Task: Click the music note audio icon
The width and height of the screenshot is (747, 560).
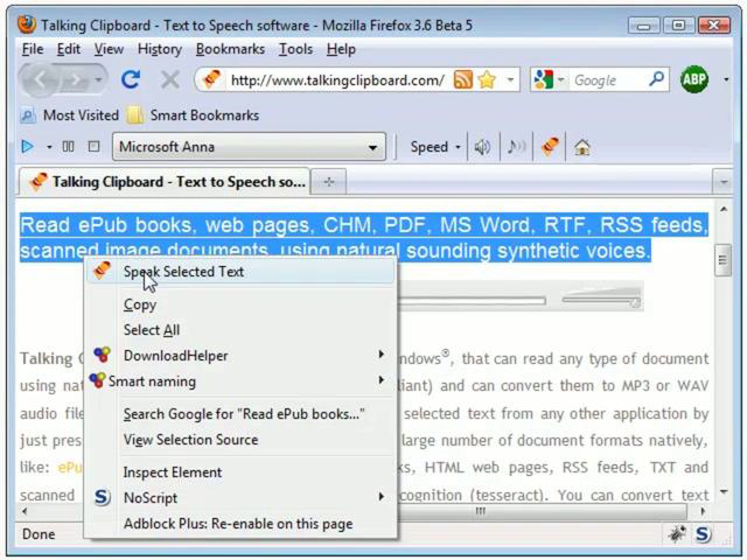Action: click(x=516, y=147)
